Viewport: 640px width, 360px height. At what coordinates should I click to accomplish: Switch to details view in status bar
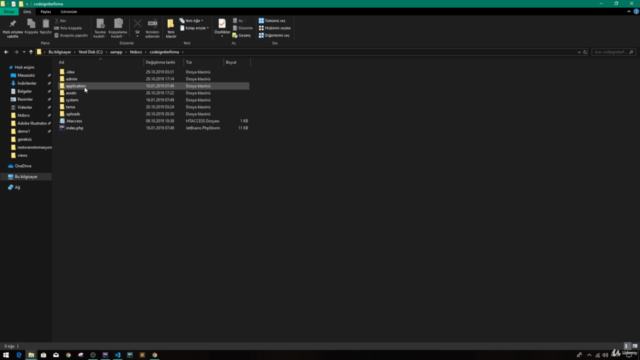click(628, 346)
